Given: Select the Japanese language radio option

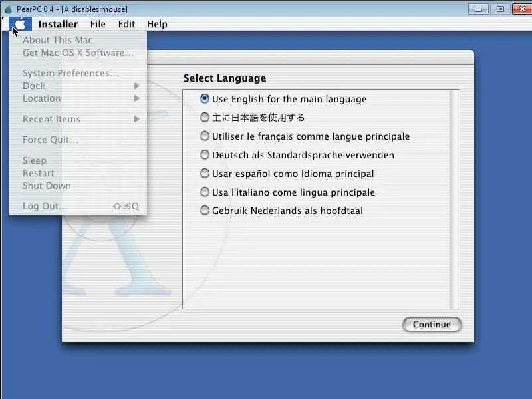Looking at the screenshot, I should click(252, 118).
